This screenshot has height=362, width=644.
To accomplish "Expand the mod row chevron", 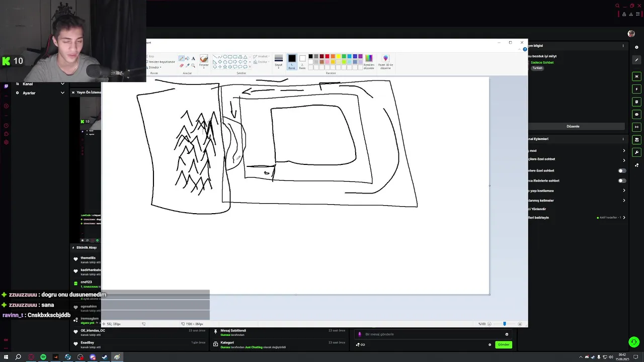I will (624, 150).
